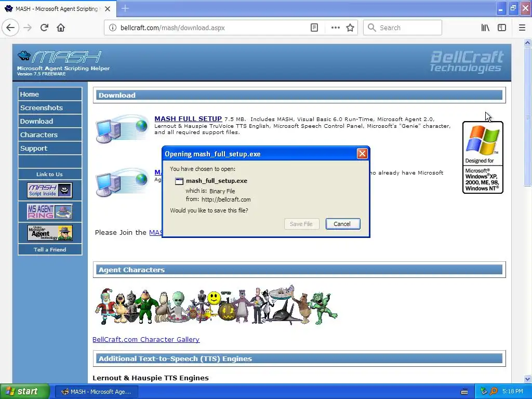Click Tell a Friend in the sidebar

click(50, 250)
